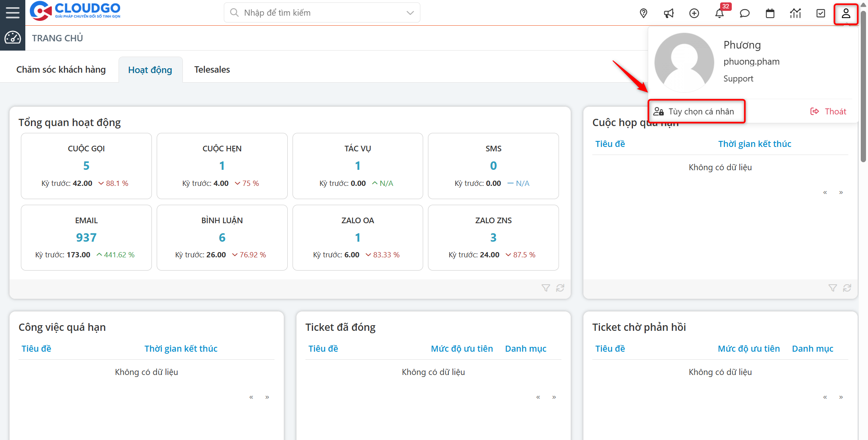Image resolution: width=868 pixels, height=440 pixels.
Task: Filter the Tổng quan hoạt động widget
Action: pyautogui.click(x=545, y=288)
